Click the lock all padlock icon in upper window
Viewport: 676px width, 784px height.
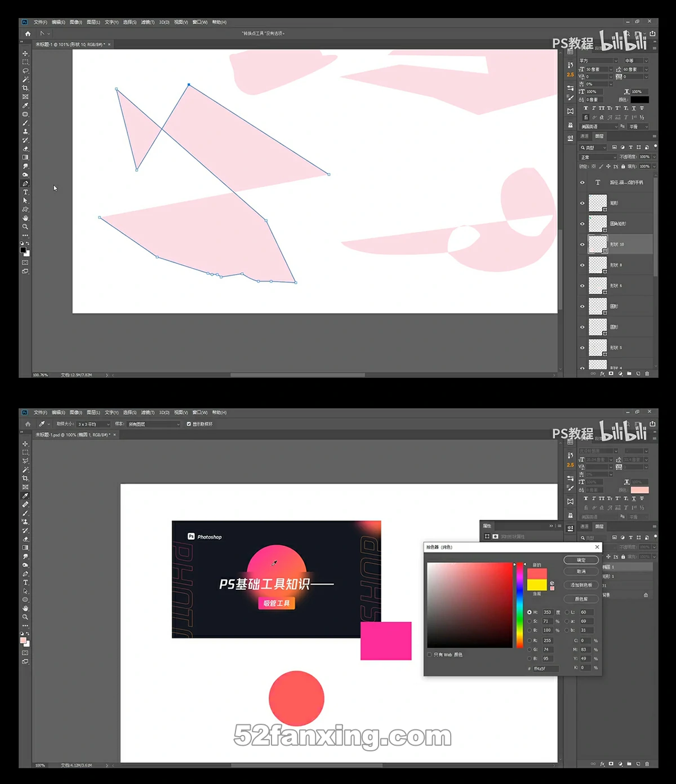(x=623, y=166)
